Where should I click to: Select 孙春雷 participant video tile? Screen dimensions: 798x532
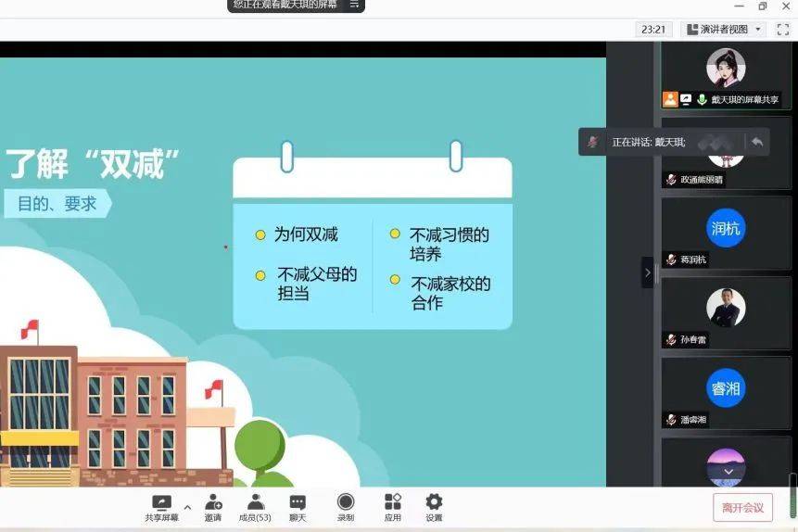coord(726,312)
